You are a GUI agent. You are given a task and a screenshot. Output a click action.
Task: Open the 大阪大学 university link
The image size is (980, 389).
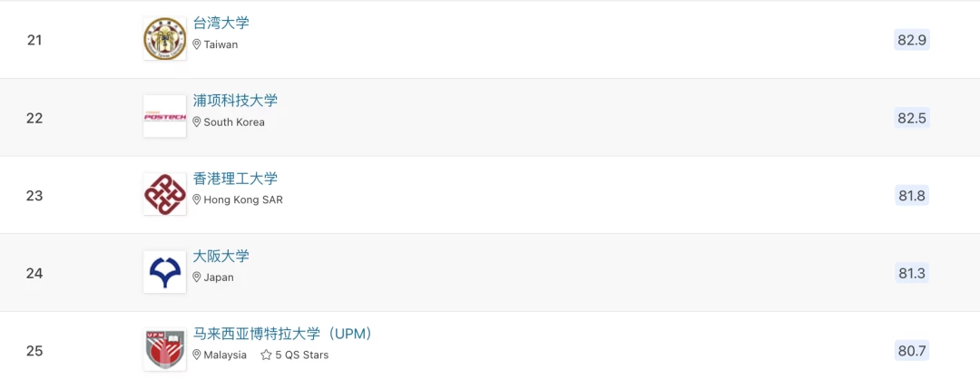click(220, 256)
